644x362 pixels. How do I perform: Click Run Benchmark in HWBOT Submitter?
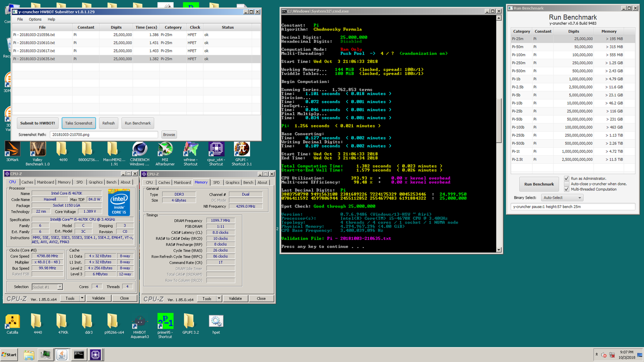pyautogui.click(x=138, y=123)
